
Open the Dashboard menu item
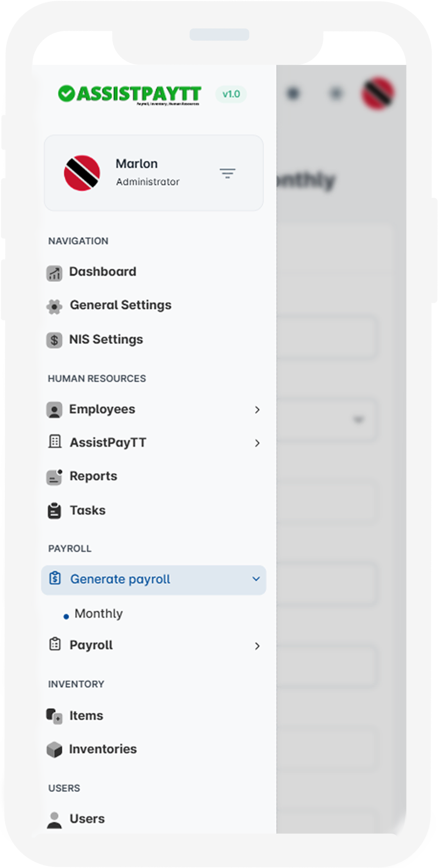(102, 272)
